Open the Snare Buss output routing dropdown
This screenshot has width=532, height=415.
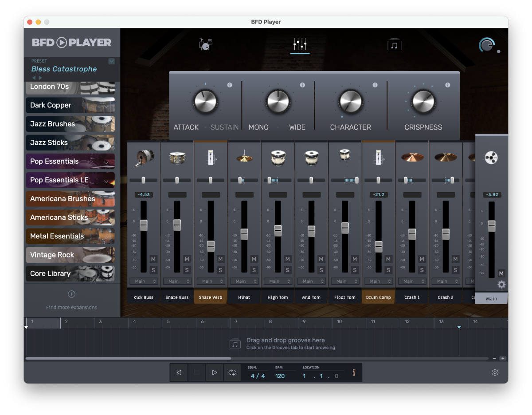(x=177, y=281)
